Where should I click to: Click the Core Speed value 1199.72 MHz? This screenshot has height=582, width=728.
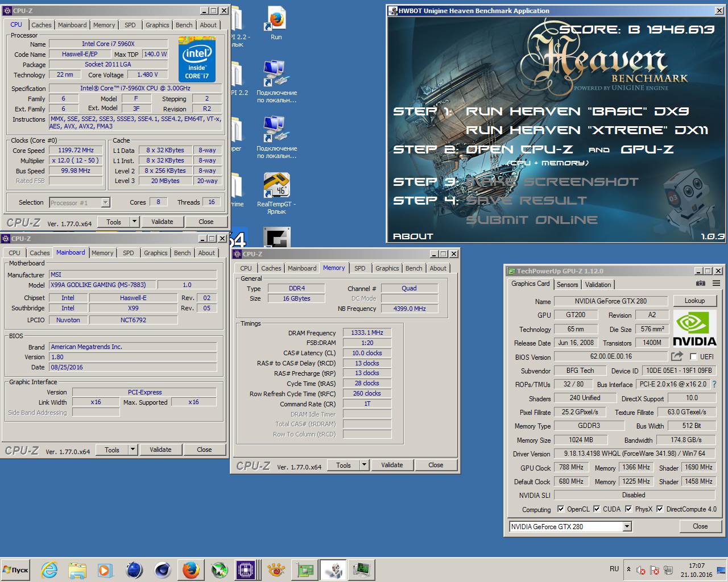click(x=76, y=150)
